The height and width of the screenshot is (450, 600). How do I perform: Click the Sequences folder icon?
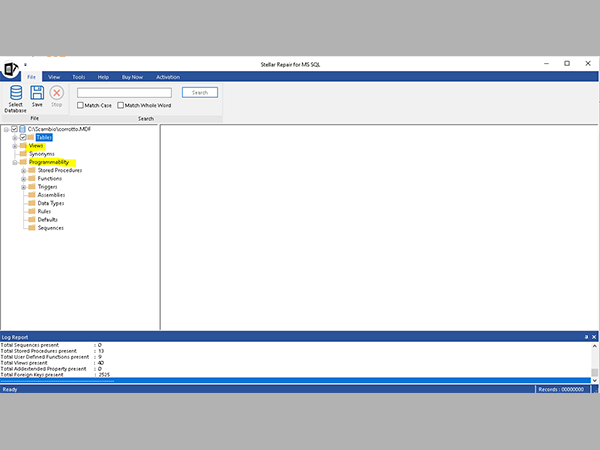32,228
